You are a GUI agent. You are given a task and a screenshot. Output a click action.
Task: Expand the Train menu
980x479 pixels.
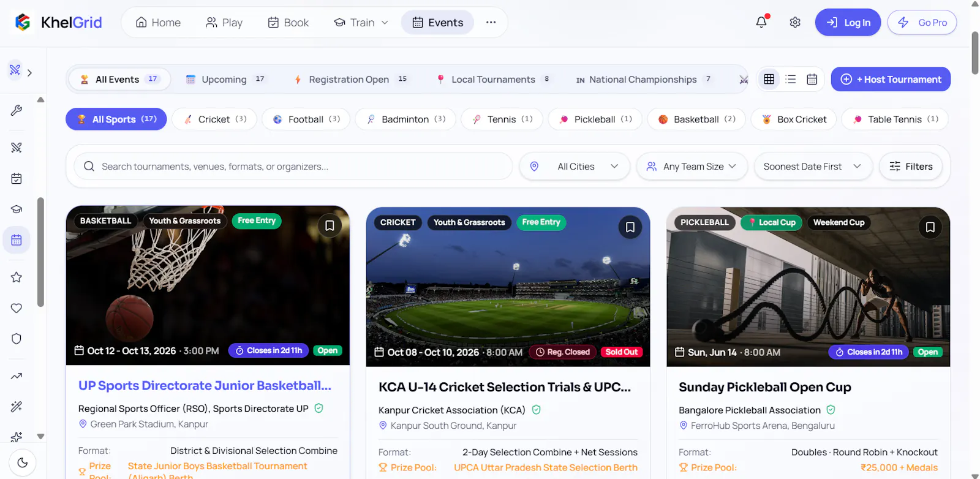pyautogui.click(x=361, y=23)
